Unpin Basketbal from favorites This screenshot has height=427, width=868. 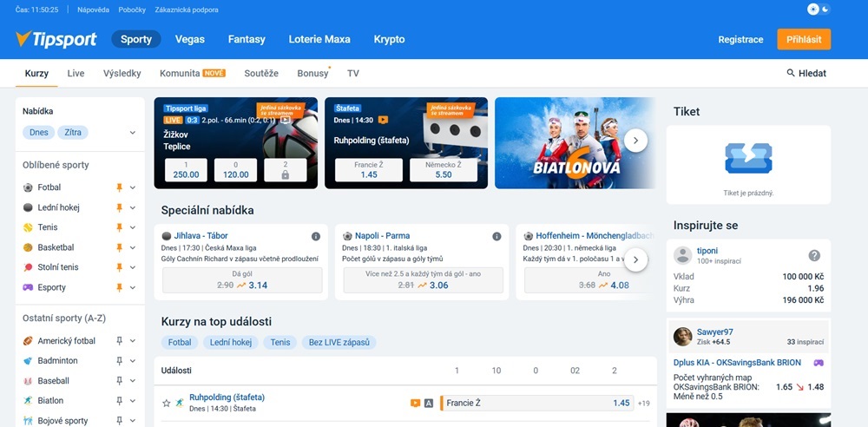click(x=119, y=247)
